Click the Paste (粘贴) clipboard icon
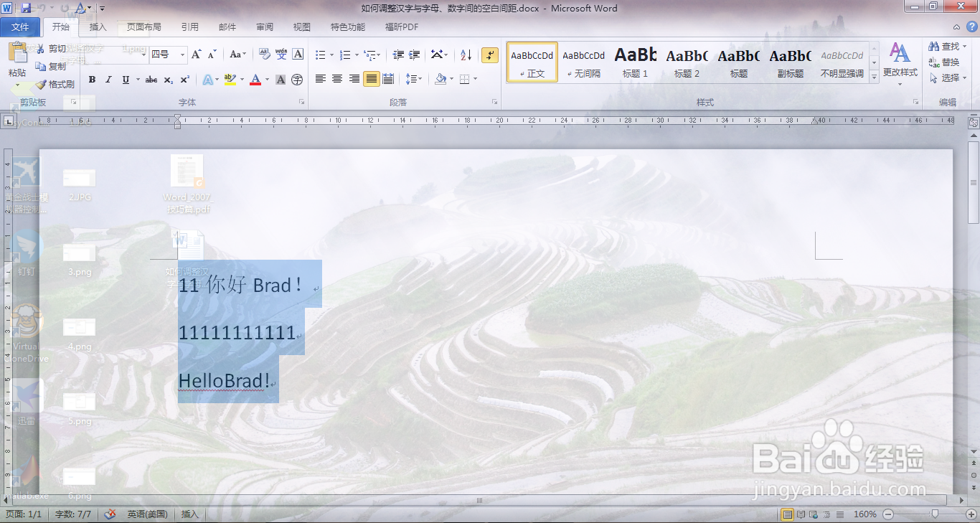 tap(17, 54)
